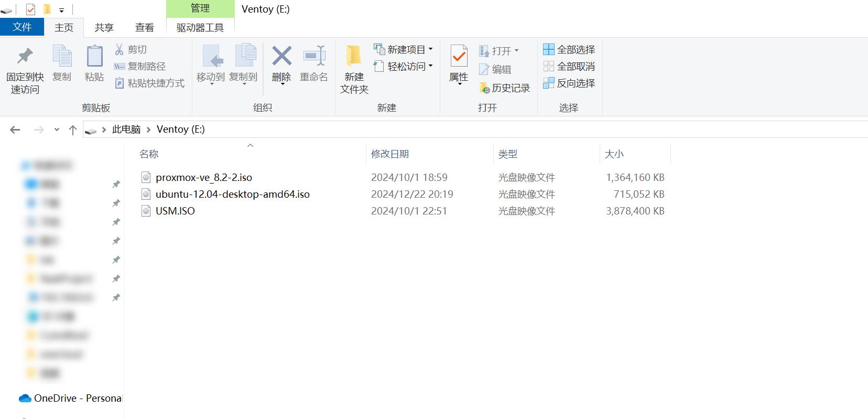Select USM.ISO file
The image size is (868, 419).
[x=175, y=211]
